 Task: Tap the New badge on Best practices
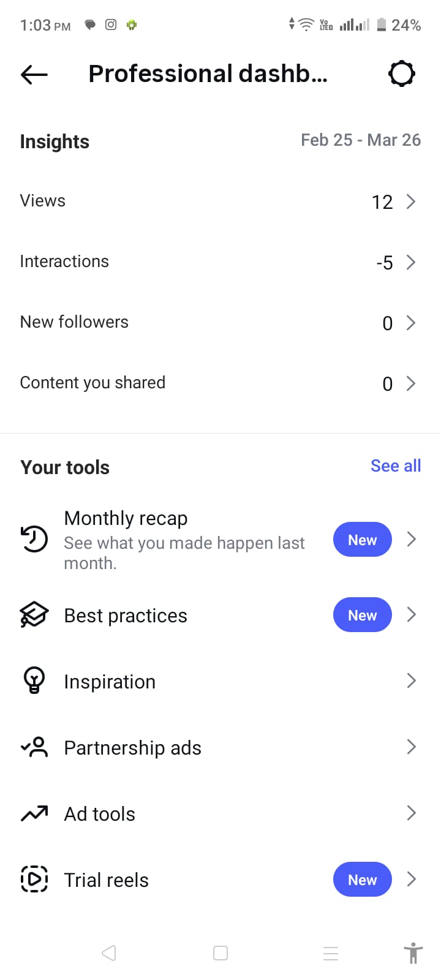[362, 615]
